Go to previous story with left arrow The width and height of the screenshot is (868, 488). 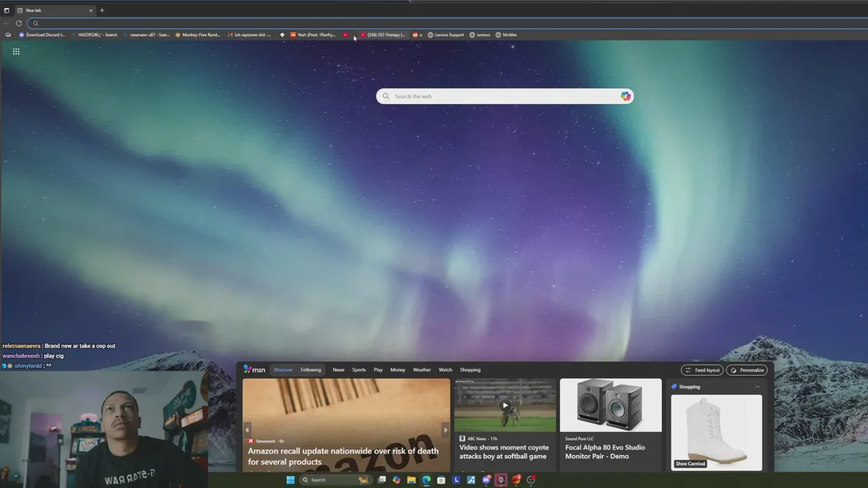[247, 430]
